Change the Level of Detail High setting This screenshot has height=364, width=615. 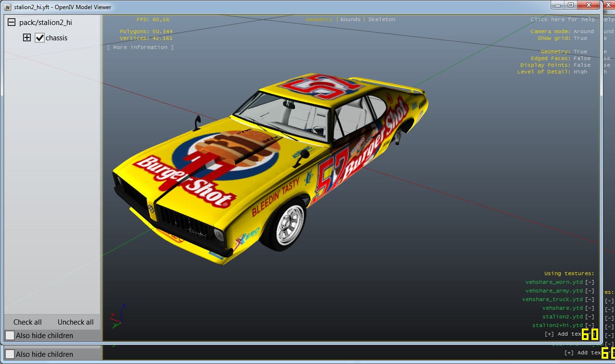(580, 72)
